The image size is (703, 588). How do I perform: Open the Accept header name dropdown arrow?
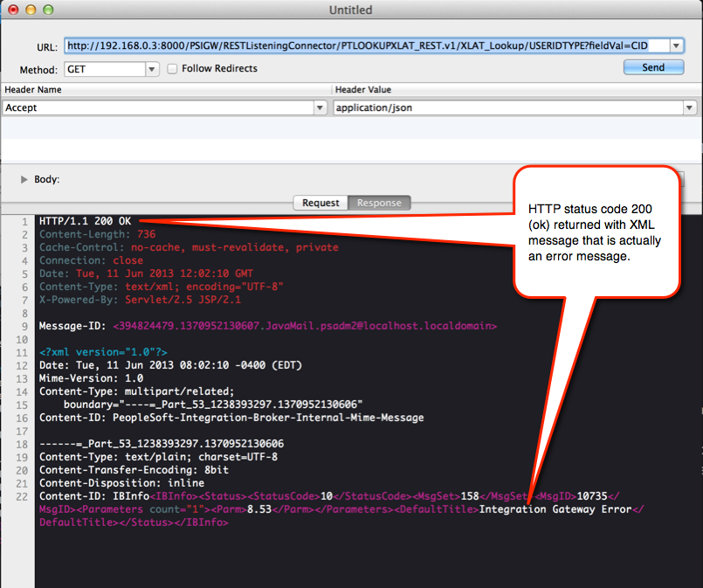click(320, 107)
